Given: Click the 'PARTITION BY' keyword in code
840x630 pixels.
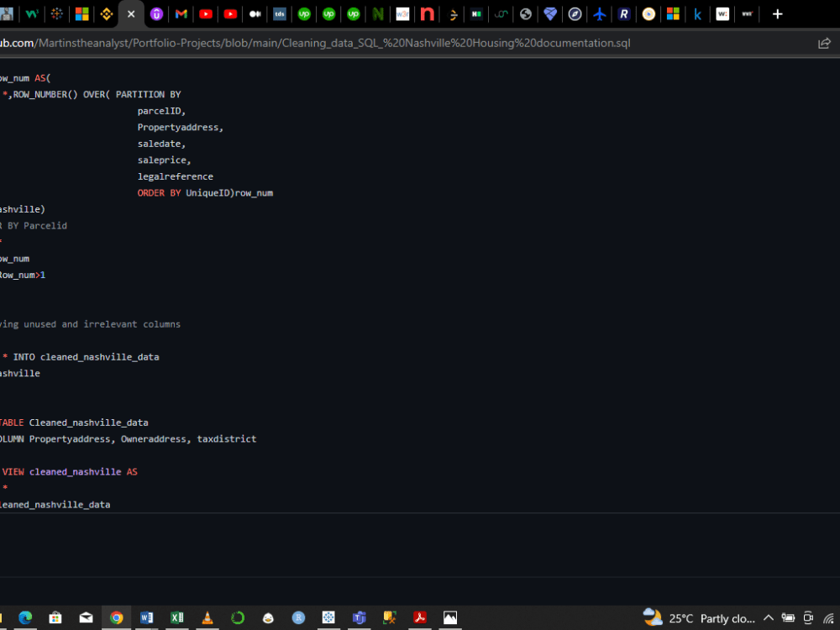Looking at the screenshot, I should [x=149, y=95].
